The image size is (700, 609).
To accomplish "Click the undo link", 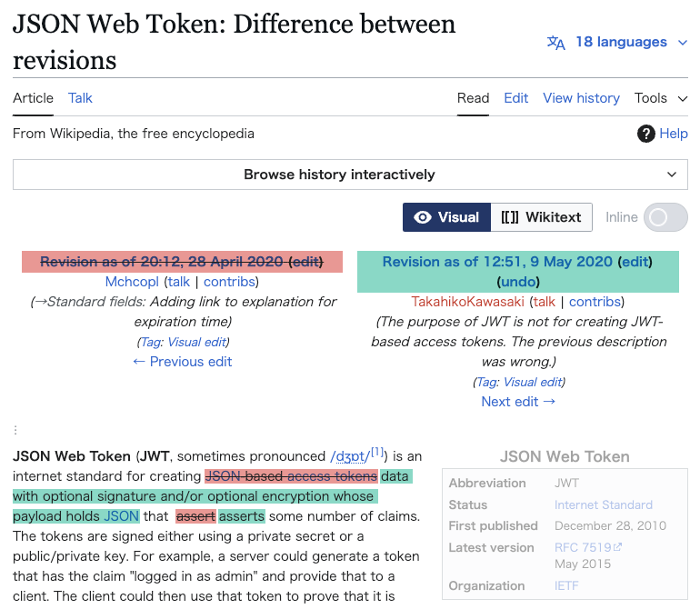I will click(518, 282).
